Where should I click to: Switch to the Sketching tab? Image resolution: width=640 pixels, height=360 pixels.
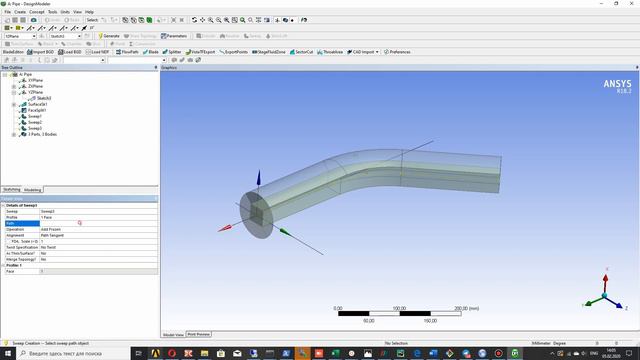click(x=11, y=189)
